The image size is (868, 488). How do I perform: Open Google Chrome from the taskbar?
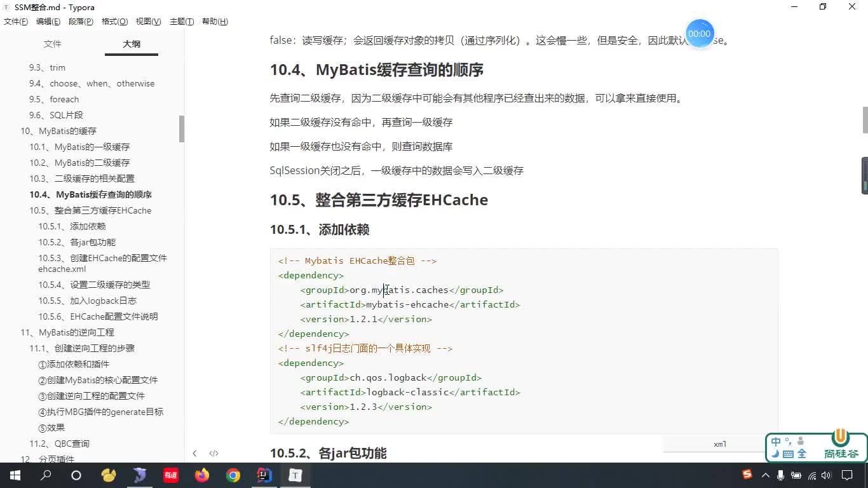coord(233,475)
